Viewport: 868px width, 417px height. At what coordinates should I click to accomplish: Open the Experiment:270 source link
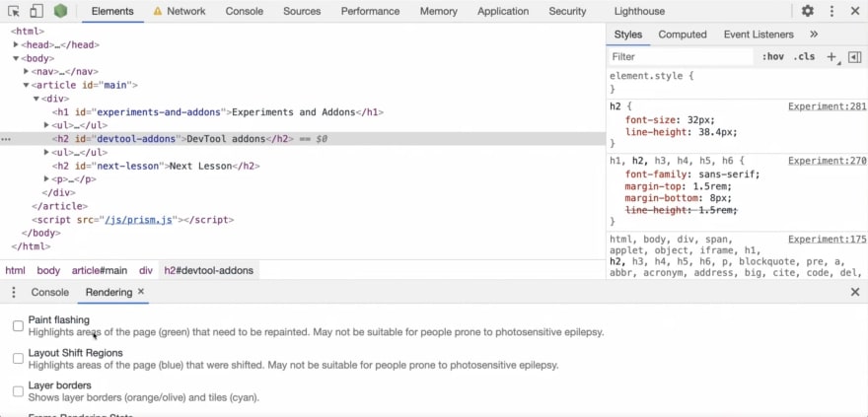pos(827,161)
